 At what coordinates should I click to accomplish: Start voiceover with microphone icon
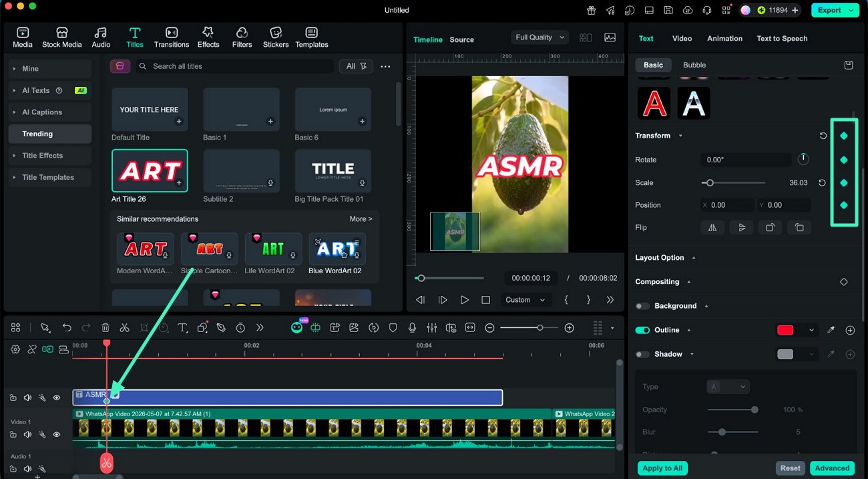413,327
